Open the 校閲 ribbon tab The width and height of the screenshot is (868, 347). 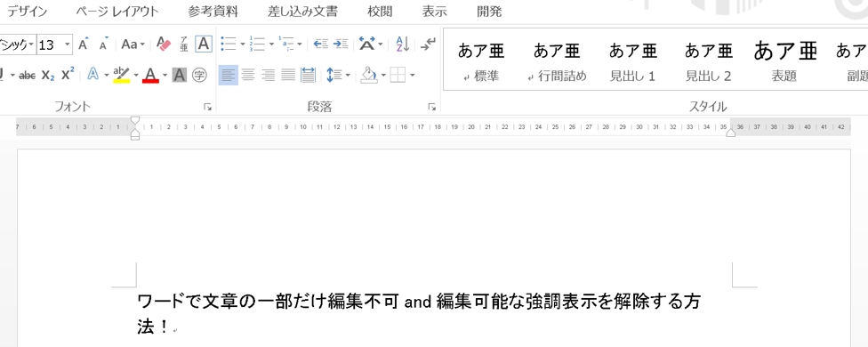(380, 11)
